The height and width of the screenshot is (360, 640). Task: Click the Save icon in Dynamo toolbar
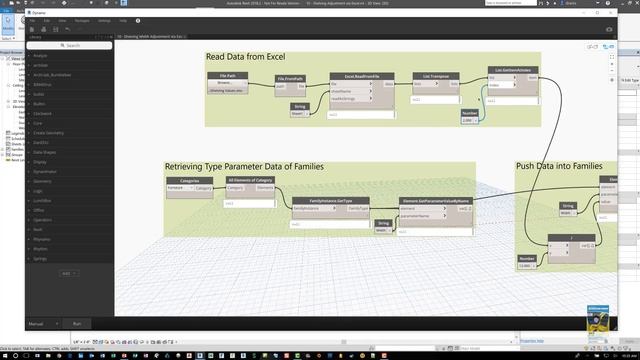pyautogui.click(x=56, y=29)
